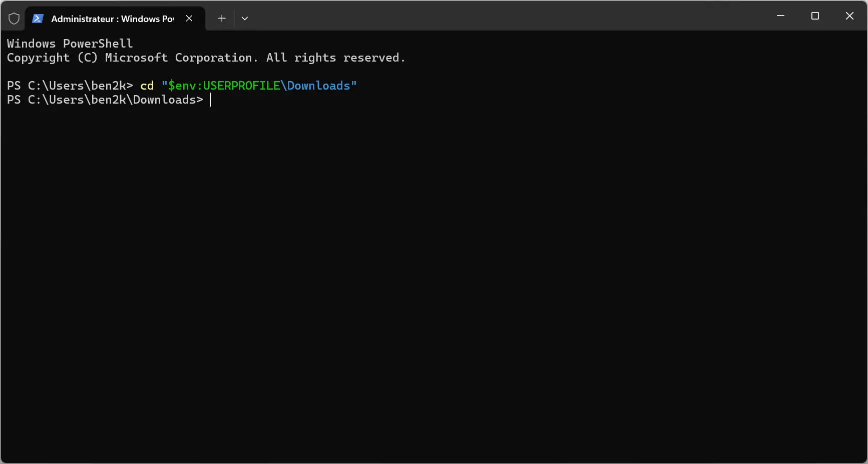Click the PowerShell icon on the tab

pyautogui.click(x=38, y=19)
